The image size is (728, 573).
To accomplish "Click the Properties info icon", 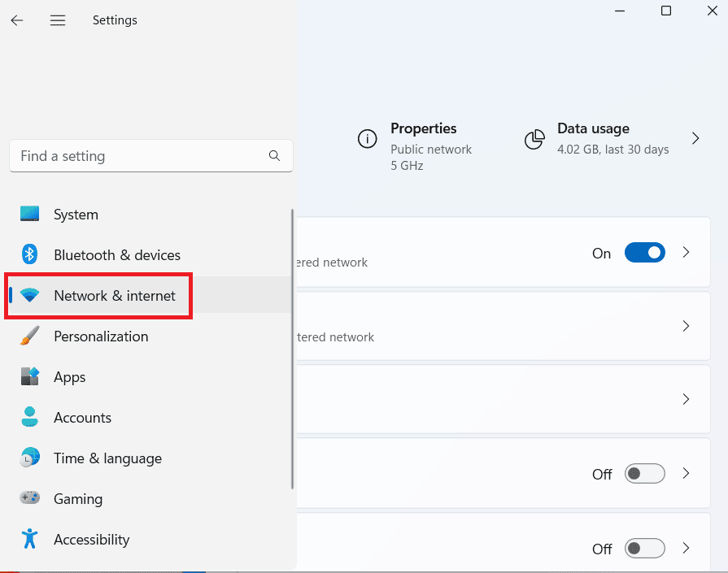I will 367,139.
